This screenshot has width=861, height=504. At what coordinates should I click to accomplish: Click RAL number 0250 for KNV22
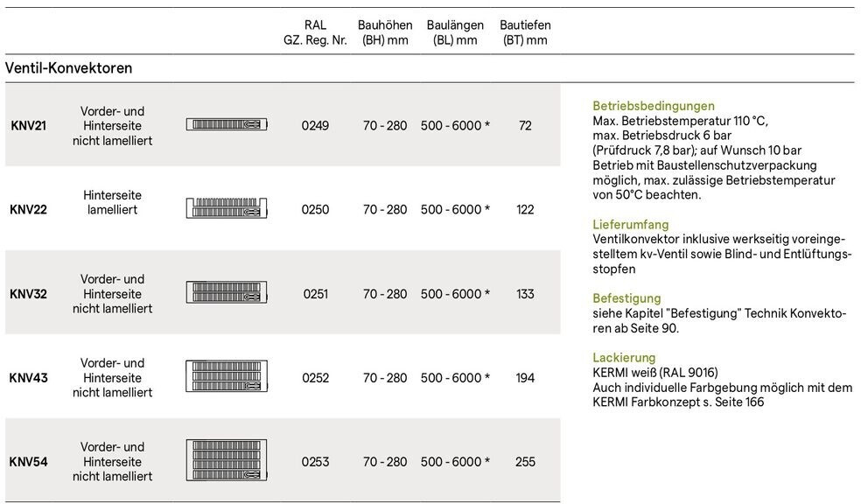click(x=315, y=210)
